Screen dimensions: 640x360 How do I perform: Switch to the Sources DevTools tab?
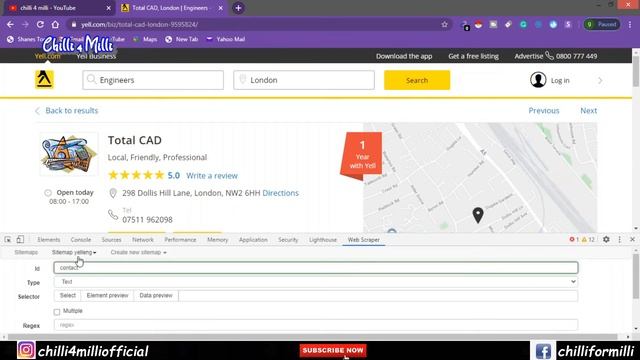(111, 240)
